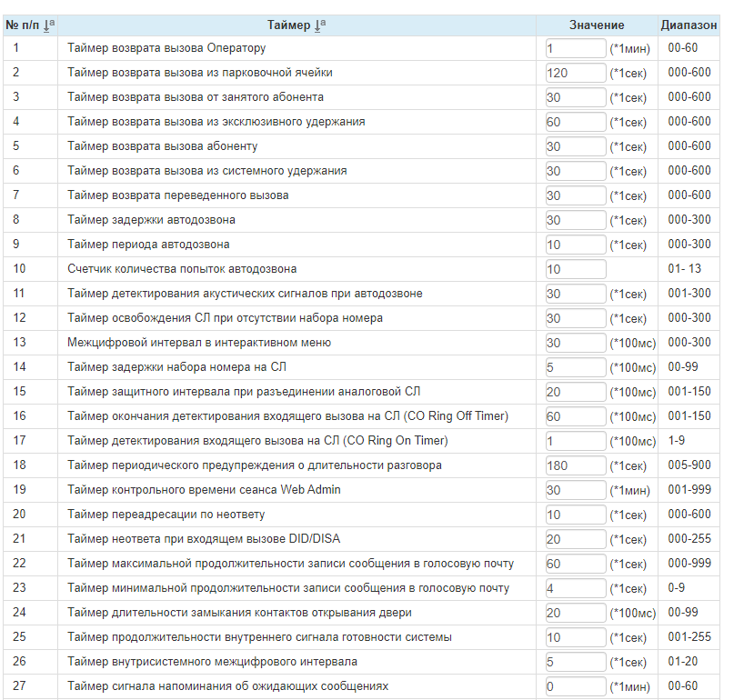Image resolution: width=744 pixels, height=700 pixels.
Task: Click the Диапазон column header
Action: (689, 25)
